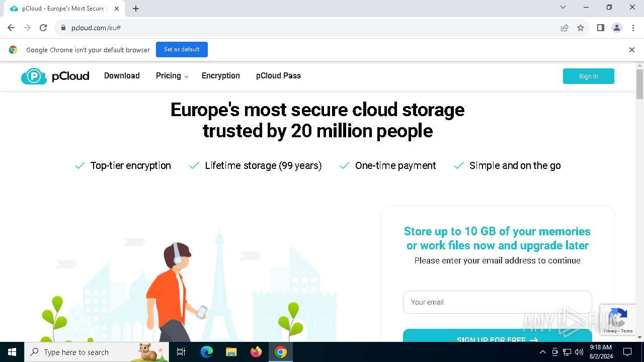
Task: Select the pCloud browser tab
Action: click(64, 9)
